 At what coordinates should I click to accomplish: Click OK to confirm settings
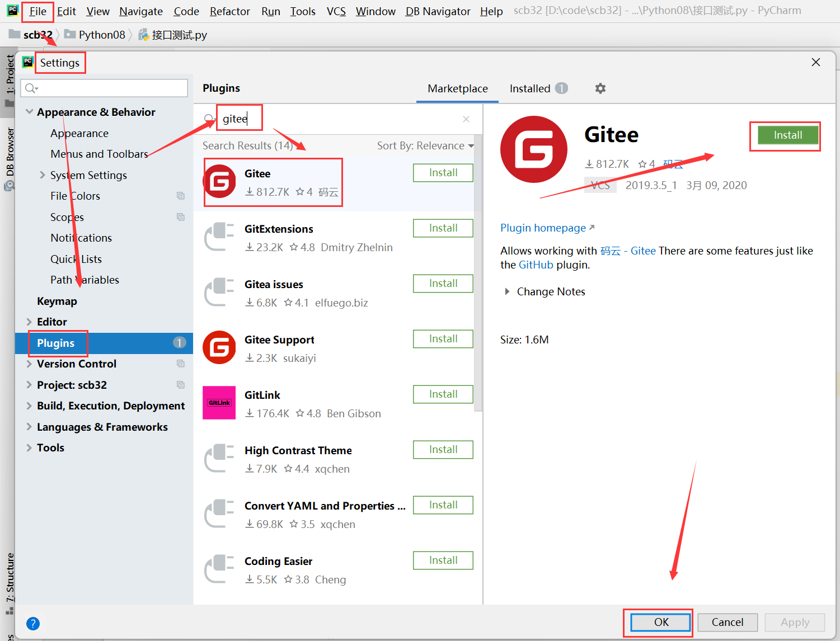661,622
